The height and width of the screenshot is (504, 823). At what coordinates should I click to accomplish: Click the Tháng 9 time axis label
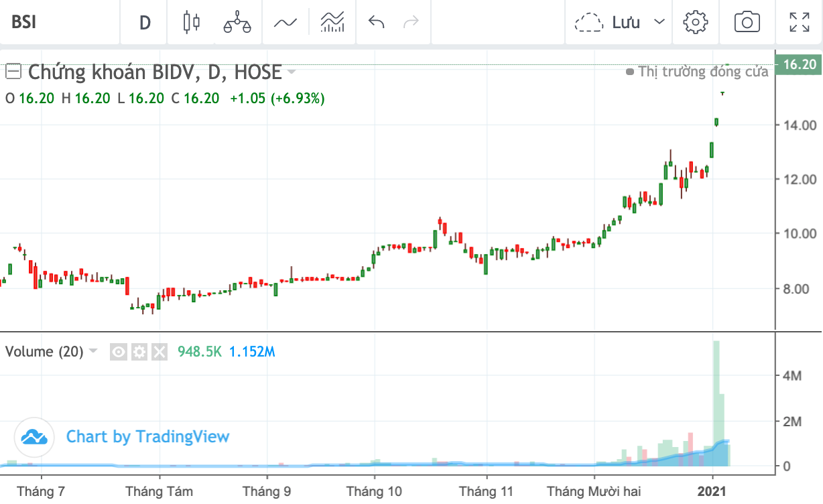[x=267, y=491]
